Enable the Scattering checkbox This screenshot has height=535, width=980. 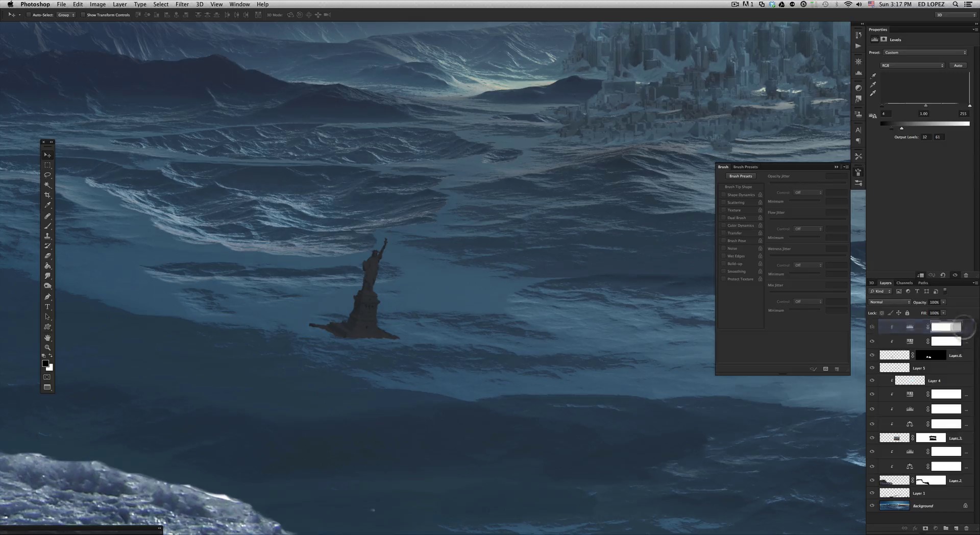click(x=723, y=202)
